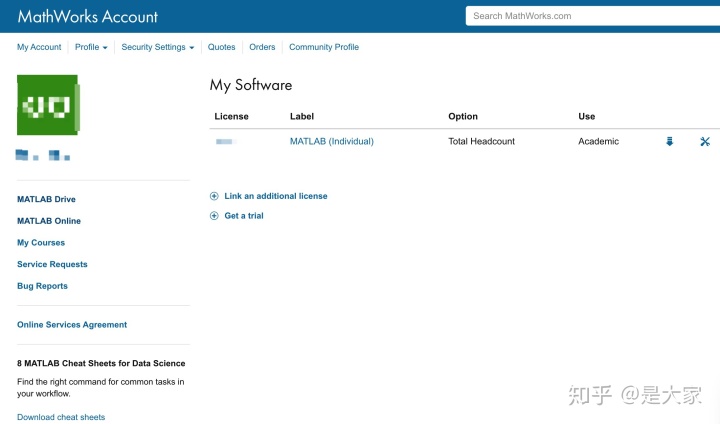
Task: Click the Total Headcount option cell
Action: coord(481,141)
